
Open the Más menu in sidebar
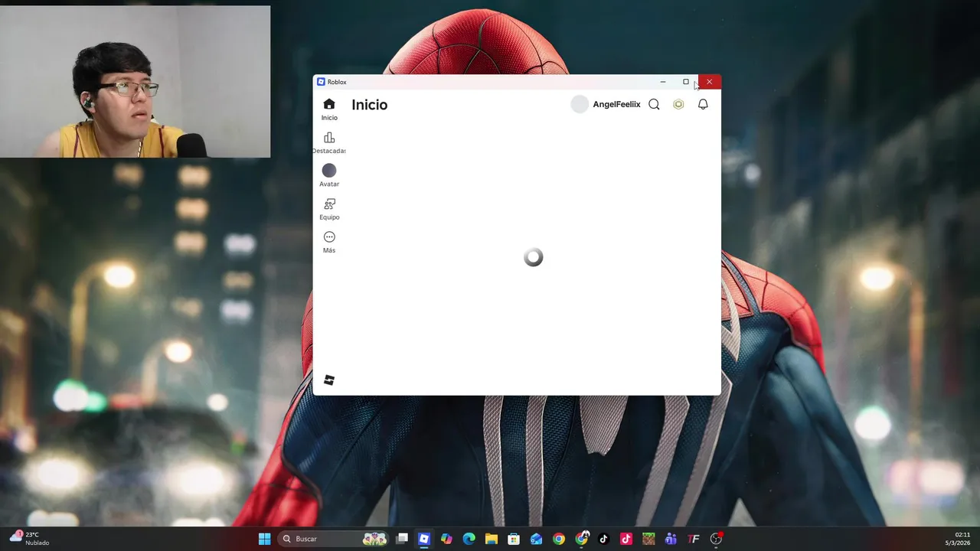point(329,242)
